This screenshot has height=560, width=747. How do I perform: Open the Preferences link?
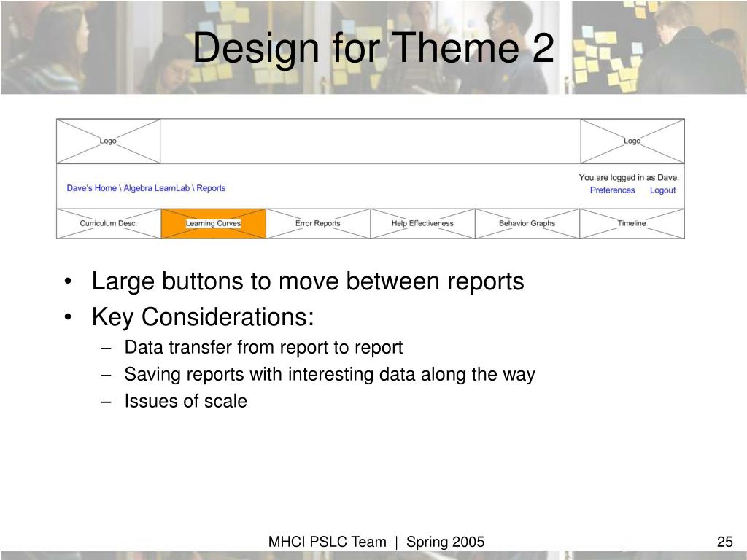pyautogui.click(x=612, y=190)
